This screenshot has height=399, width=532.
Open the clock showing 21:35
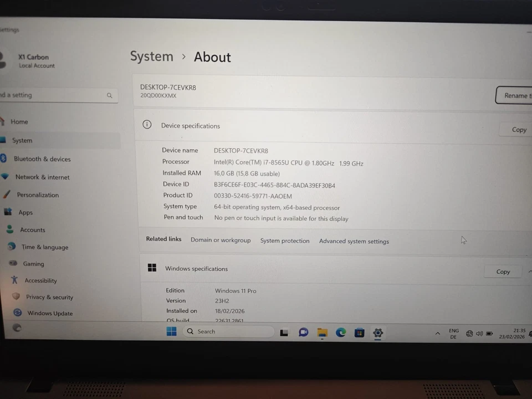pos(512,334)
